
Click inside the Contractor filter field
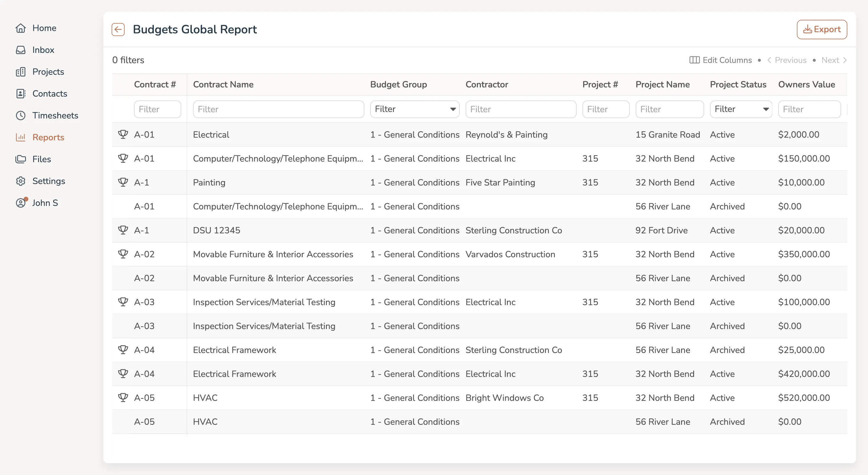[x=521, y=109]
